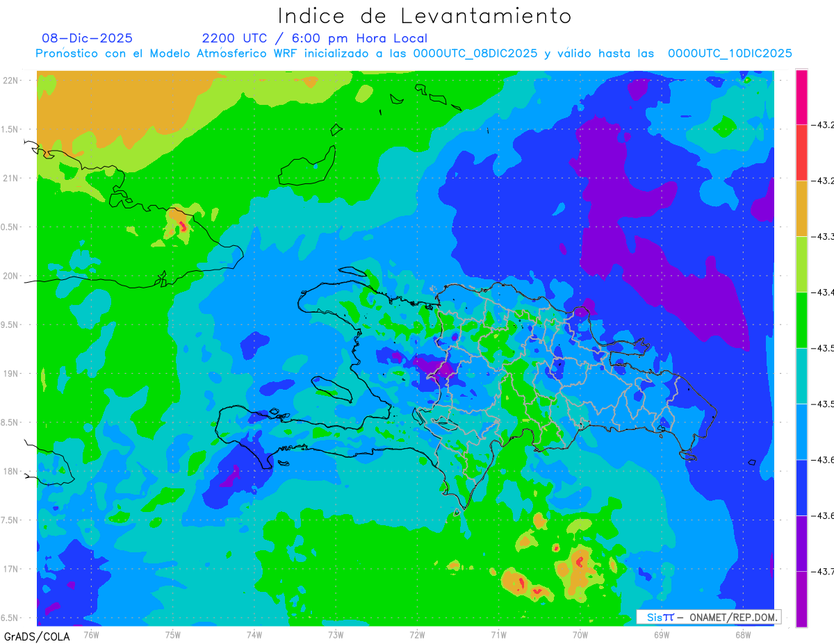Click the 'Pronostico con el Modelo Atmosferico WRF' line
The width and height of the screenshot is (834, 644).
414,53
